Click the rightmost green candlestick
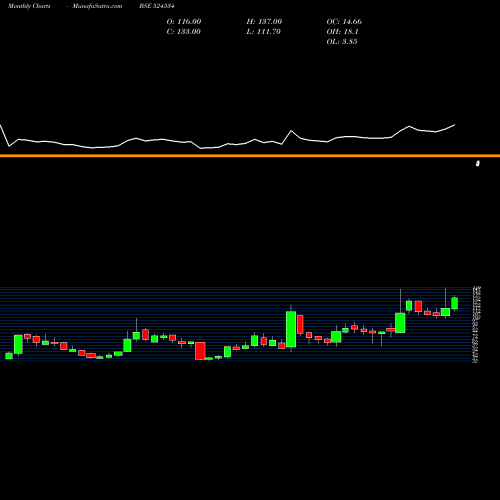This screenshot has height=500, width=500. coord(455,303)
